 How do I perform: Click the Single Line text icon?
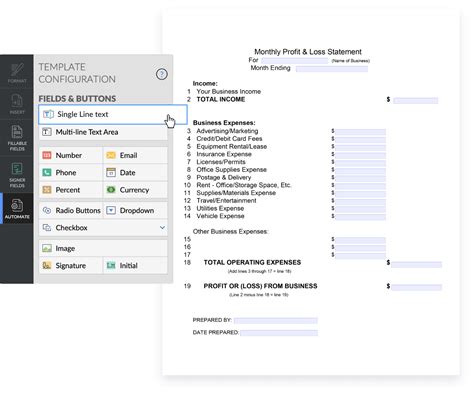point(48,114)
